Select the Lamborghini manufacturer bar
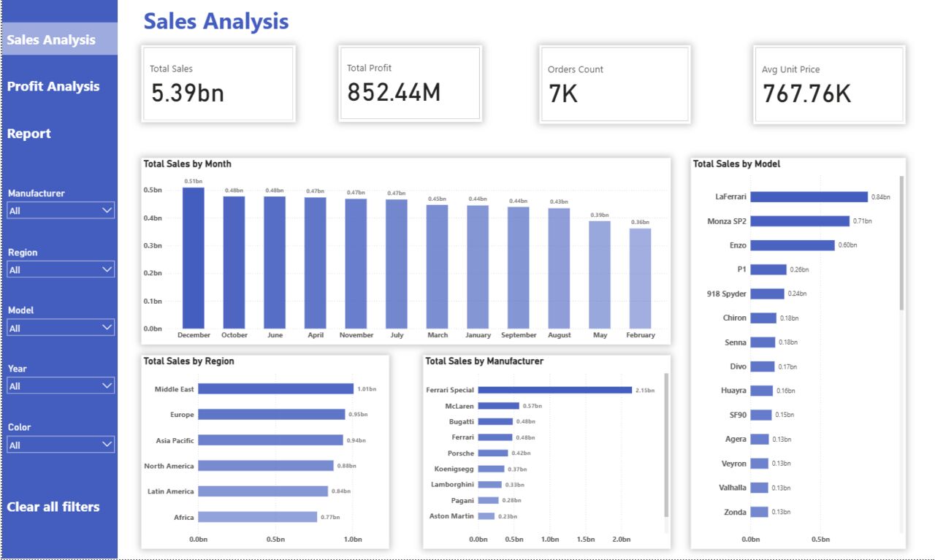Image resolution: width=935 pixels, height=560 pixels. (490, 485)
